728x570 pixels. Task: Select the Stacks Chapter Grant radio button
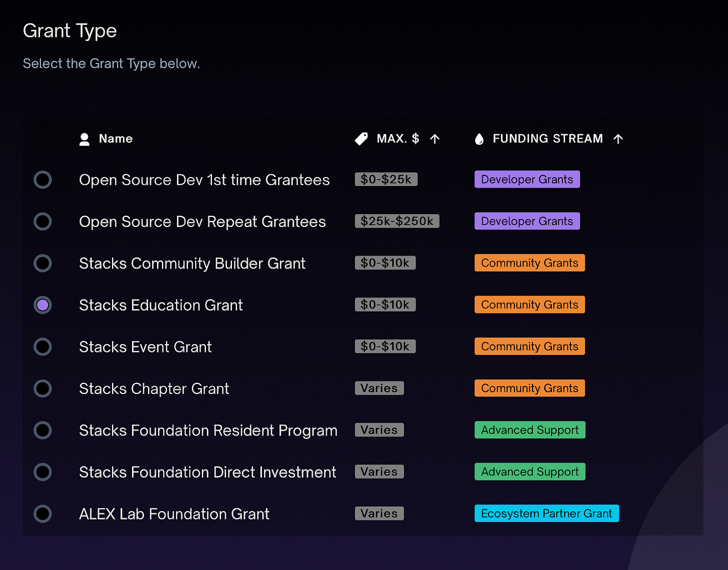42,388
